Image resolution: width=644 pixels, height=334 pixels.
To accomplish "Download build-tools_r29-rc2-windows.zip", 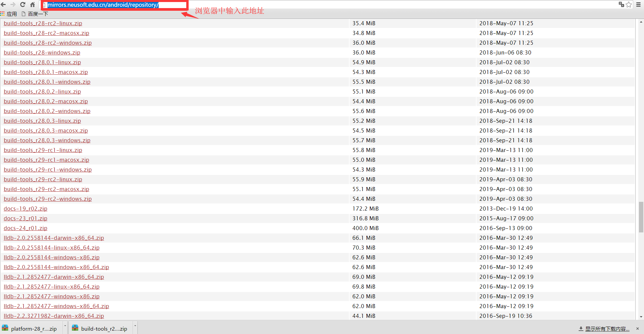I will coord(47,199).
